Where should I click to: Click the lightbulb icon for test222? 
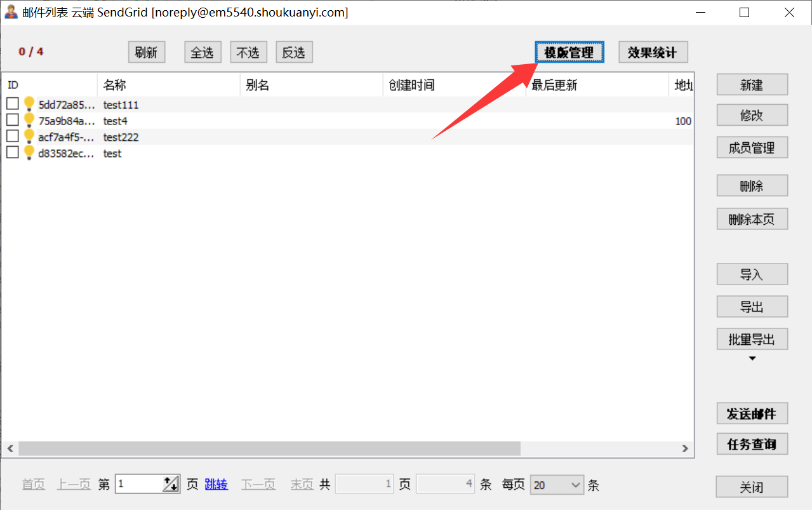point(29,137)
